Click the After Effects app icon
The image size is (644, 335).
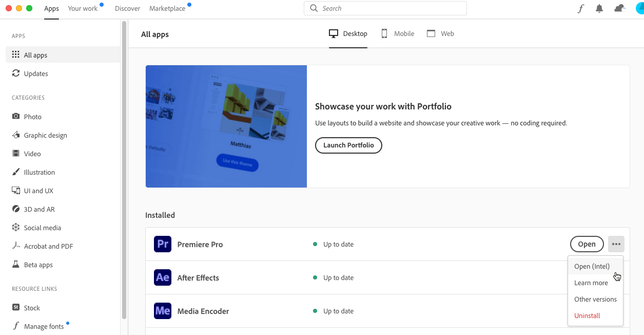click(x=163, y=277)
